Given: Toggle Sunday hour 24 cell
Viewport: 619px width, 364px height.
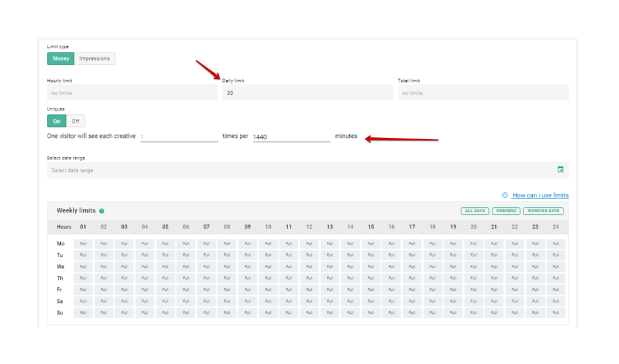Looking at the screenshot, I should tap(556, 313).
